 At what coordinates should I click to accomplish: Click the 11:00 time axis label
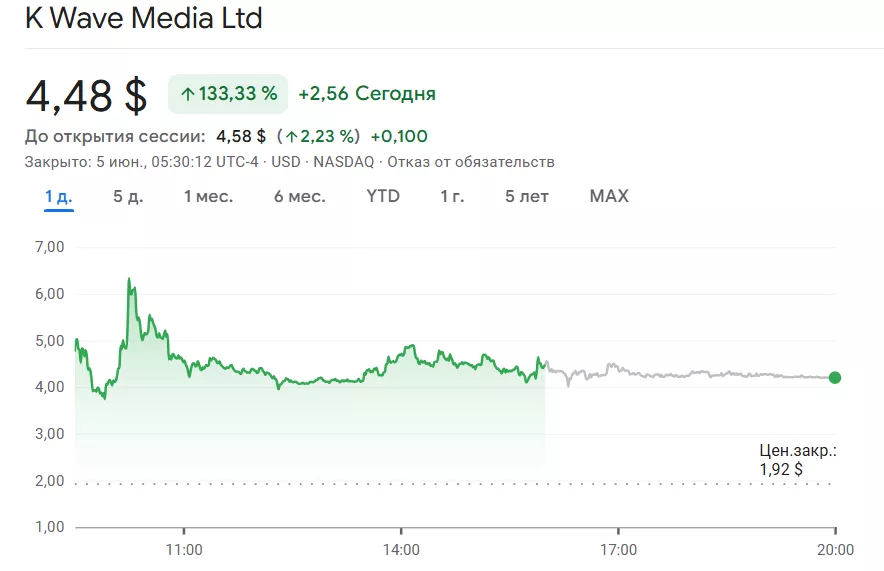183,549
